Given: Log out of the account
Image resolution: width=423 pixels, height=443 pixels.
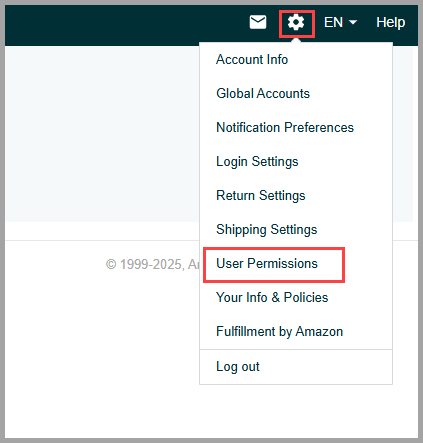Looking at the screenshot, I should coord(238,367).
